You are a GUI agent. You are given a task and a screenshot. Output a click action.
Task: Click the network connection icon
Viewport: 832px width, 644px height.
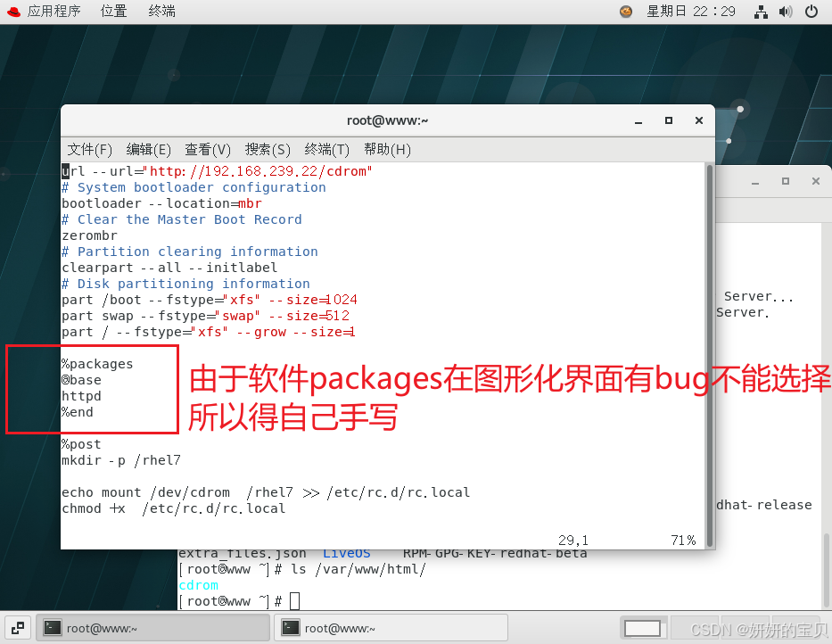point(761,12)
